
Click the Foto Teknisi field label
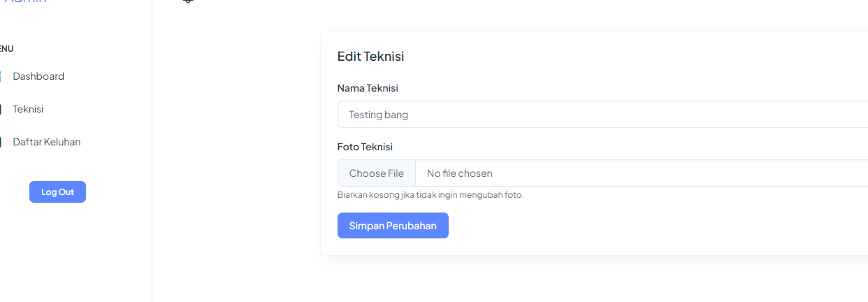tap(365, 147)
